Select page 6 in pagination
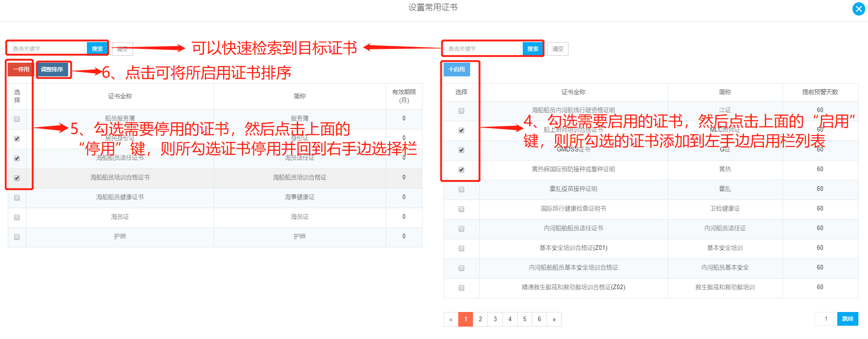The height and width of the screenshot is (339, 868). 539,319
